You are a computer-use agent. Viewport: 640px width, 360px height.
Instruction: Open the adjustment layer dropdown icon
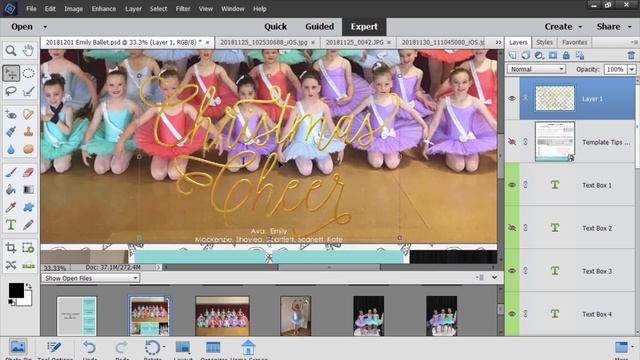click(539, 55)
